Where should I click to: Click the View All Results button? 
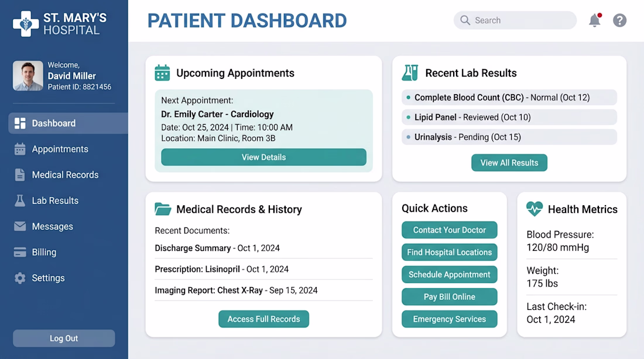tap(509, 163)
